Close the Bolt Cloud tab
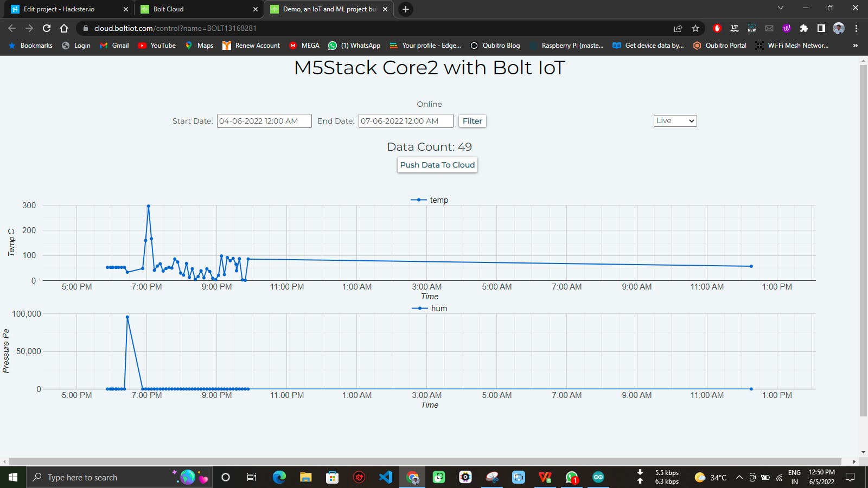Screen dimensions: 868x488 click(x=256, y=9)
